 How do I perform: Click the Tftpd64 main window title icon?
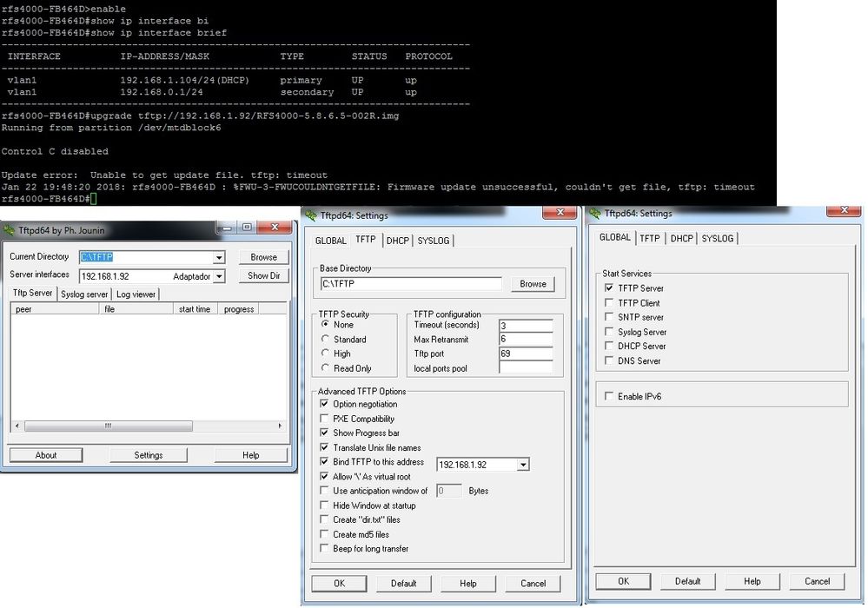10,230
